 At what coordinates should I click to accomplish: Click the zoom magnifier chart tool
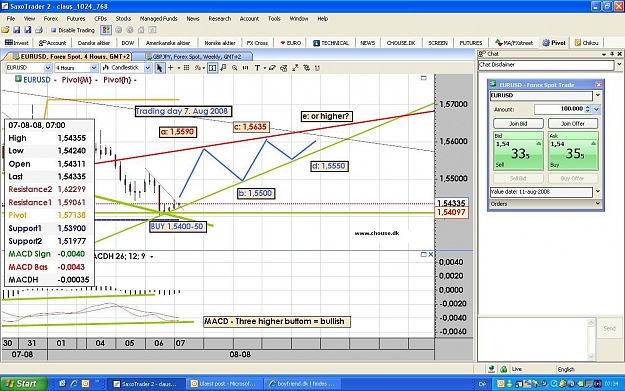point(235,68)
